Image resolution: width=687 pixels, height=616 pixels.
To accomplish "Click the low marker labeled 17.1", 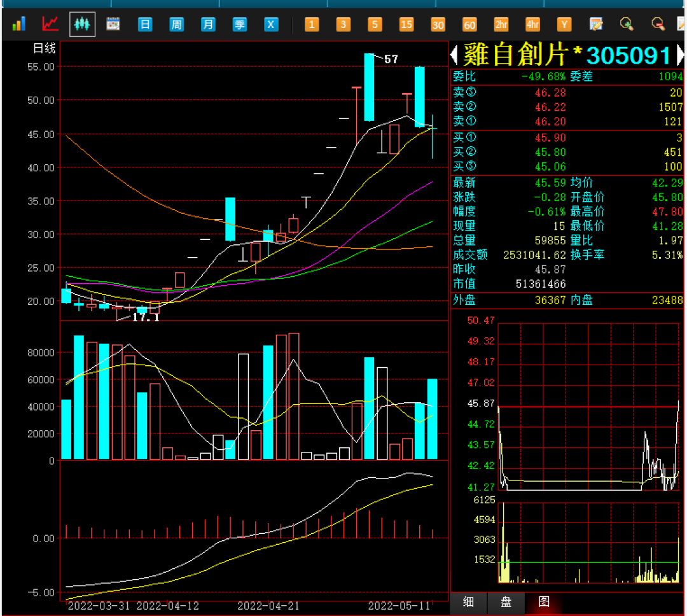I will click(146, 316).
